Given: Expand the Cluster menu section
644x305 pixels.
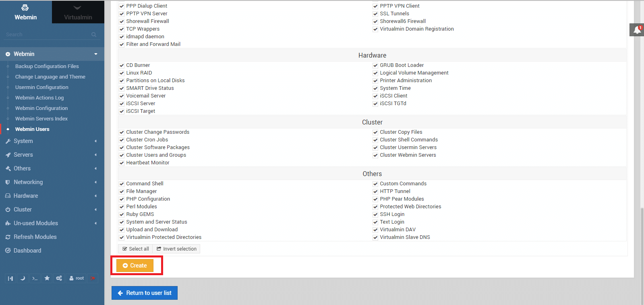Looking at the screenshot, I should click(x=96, y=210).
